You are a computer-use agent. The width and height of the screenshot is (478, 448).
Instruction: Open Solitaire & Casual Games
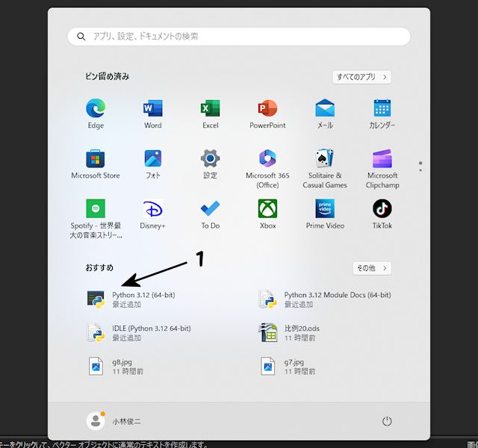pyautogui.click(x=325, y=169)
